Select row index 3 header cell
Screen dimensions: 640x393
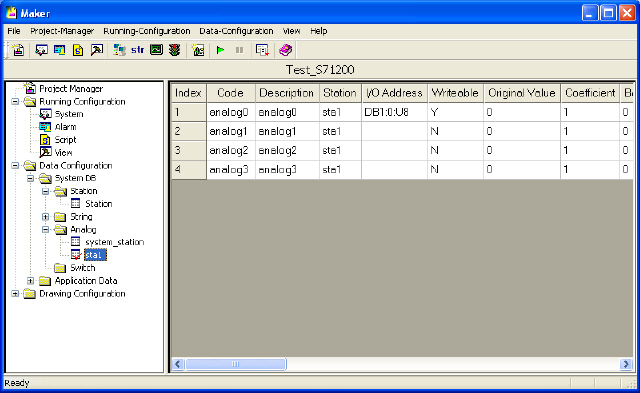coord(189,151)
